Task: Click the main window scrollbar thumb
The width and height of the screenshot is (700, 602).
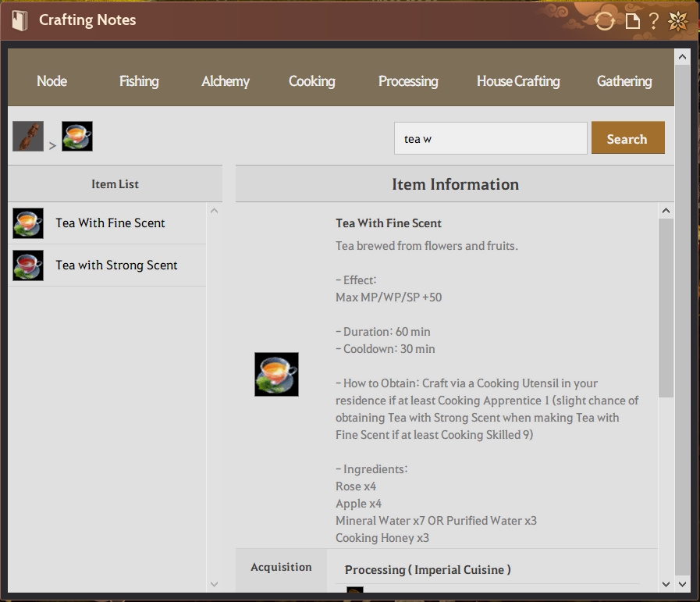Action: point(682,320)
